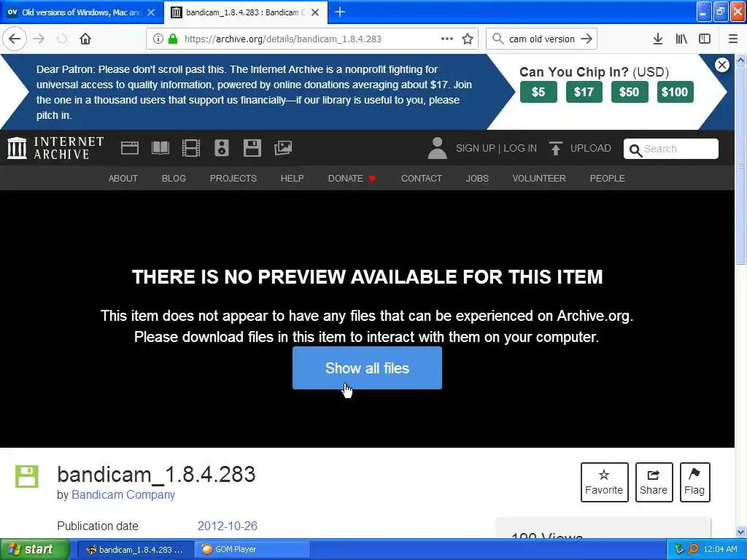Switch to bandicam_1.8.4.283 taskbar window
The image size is (747, 560).
point(135,550)
